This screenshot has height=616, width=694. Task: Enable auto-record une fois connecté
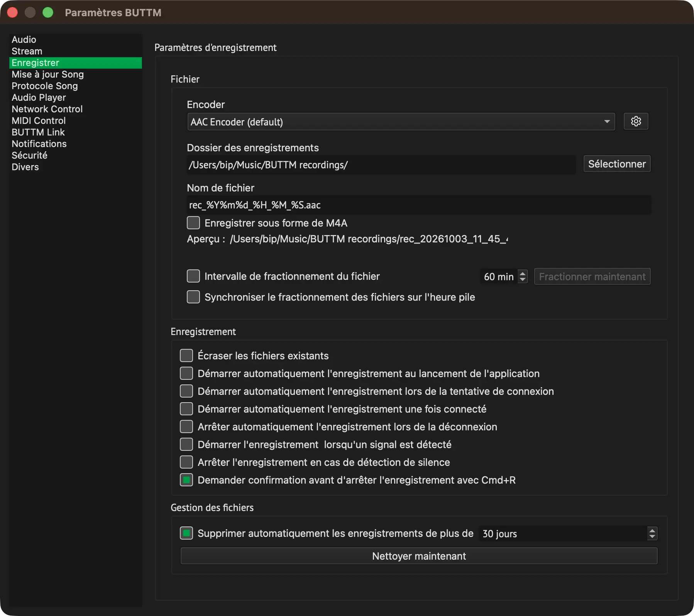click(186, 409)
